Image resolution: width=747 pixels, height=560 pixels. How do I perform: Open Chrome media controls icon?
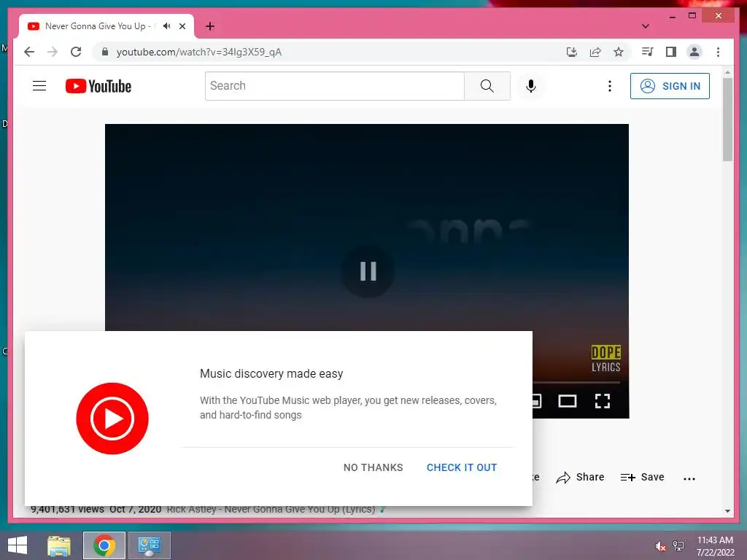coord(647,52)
